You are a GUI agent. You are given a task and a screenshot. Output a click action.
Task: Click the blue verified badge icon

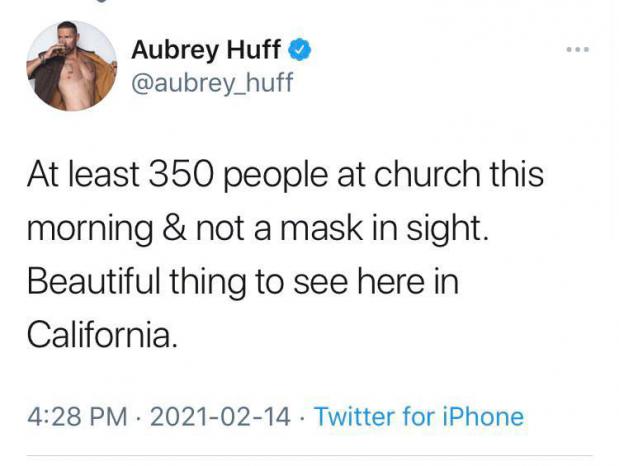point(300,49)
